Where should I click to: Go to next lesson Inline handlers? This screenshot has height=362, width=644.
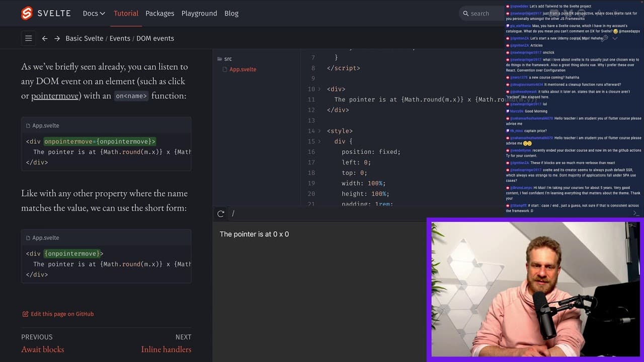(166, 349)
